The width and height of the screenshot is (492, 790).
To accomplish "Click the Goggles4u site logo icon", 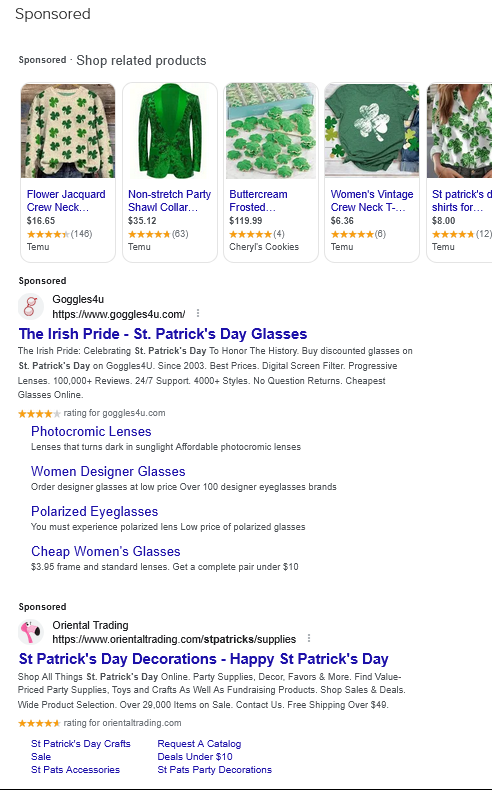I will point(31,307).
